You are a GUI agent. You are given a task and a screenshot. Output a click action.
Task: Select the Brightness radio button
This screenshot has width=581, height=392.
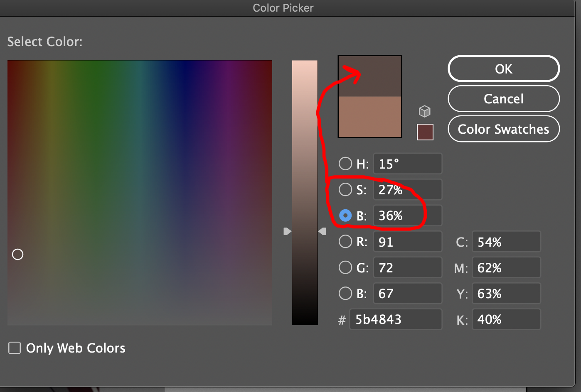pos(345,216)
